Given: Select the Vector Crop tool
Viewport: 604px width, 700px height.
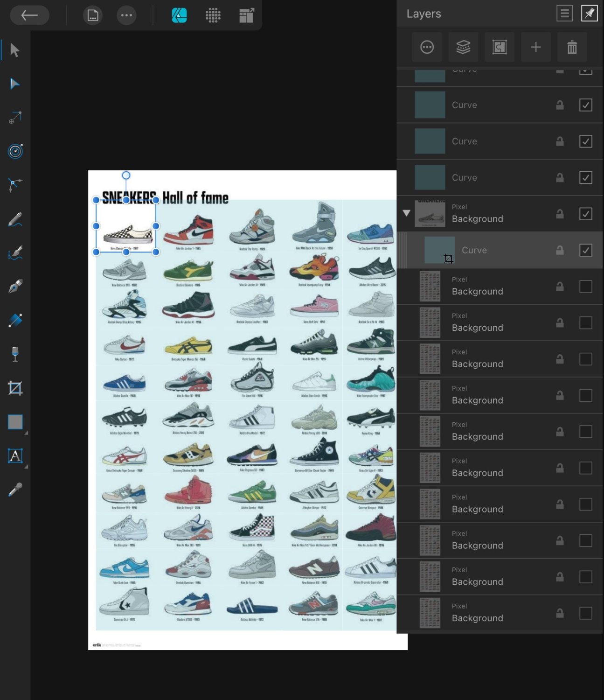Looking at the screenshot, I should [15, 388].
